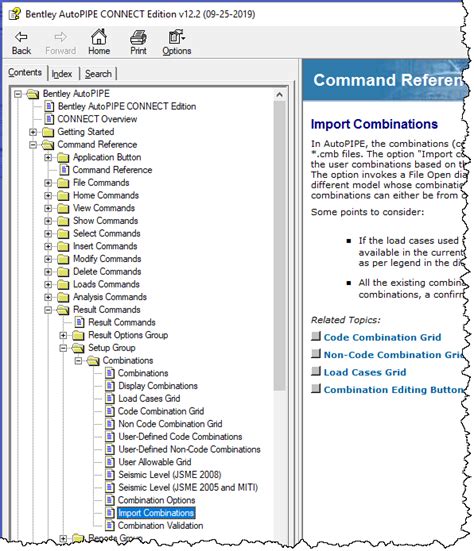Click the Home toolbar icon

click(99, 37)
